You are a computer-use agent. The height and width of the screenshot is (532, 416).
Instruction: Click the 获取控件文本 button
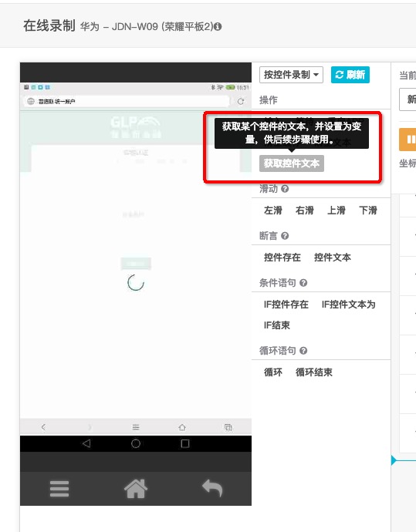[x=292, y=163]
